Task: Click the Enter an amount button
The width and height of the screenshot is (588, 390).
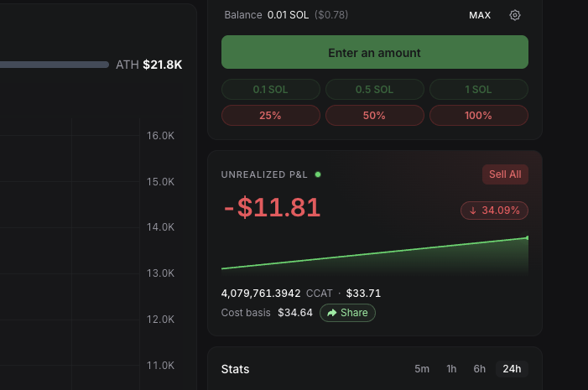Action: (375, 52)
